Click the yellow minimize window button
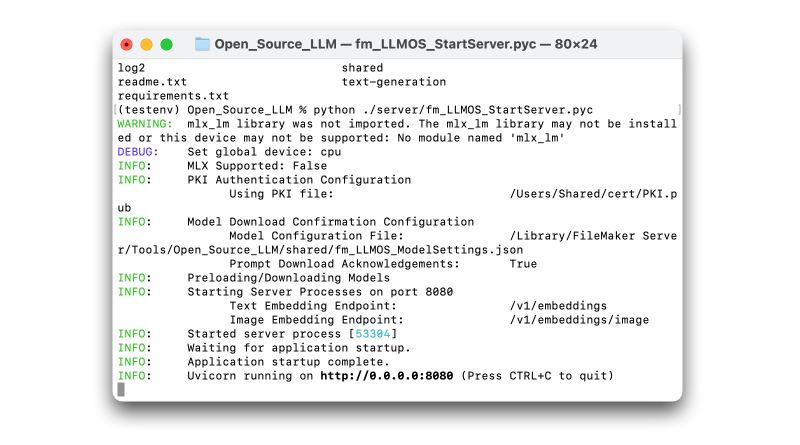The width and height of the screenshot is (800, 445). [146, 44]
